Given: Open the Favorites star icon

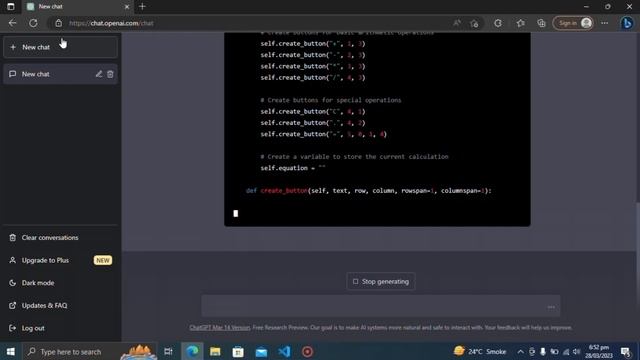Looking at the screenshot, I should point(520,23).
